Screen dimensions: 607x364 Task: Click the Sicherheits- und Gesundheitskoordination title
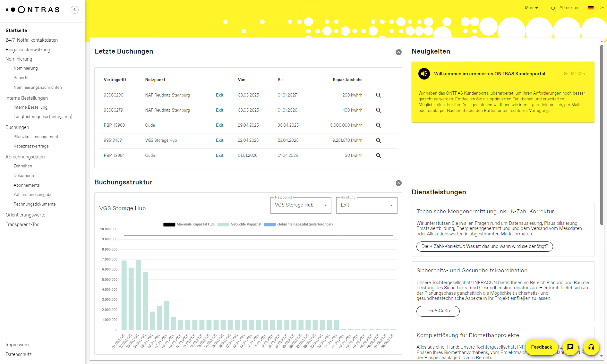(472, 271)
